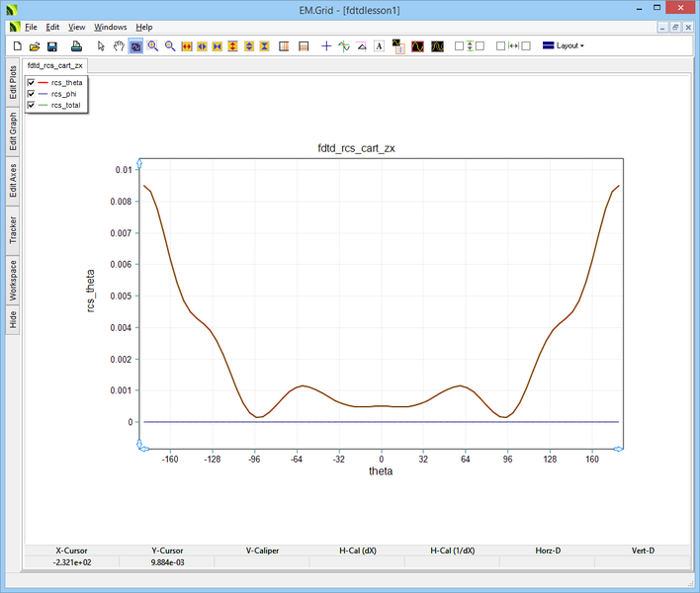Switch to the fdtd_rcs_cart_zx tab

point(54,65)
